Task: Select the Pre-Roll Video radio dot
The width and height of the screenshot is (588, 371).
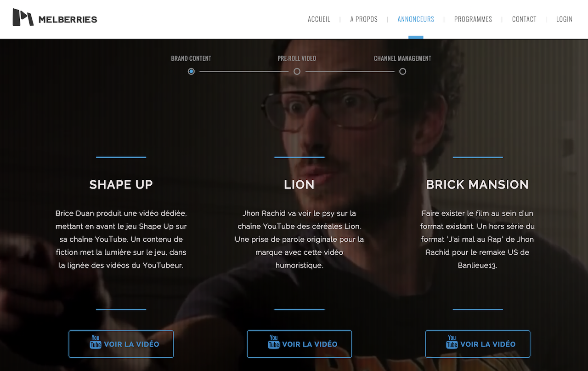Action: point(297,71)
